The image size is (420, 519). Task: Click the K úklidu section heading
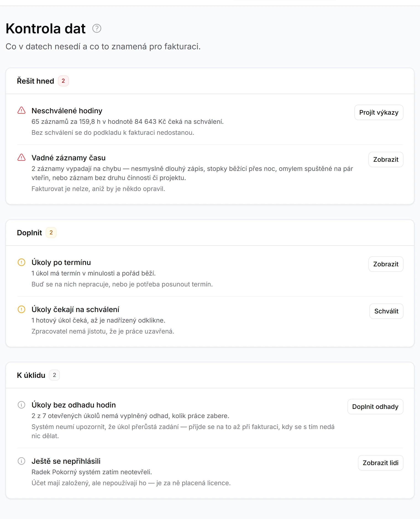click(31, 375)
